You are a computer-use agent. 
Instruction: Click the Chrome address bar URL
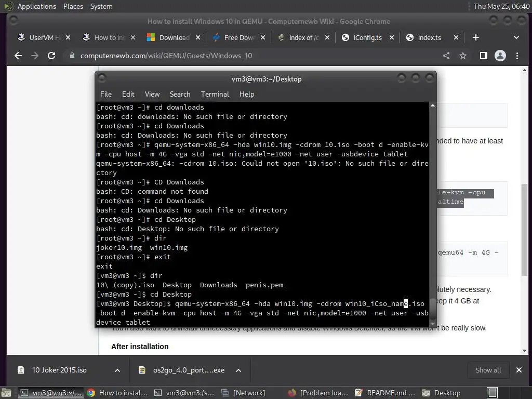pos(166,56)
